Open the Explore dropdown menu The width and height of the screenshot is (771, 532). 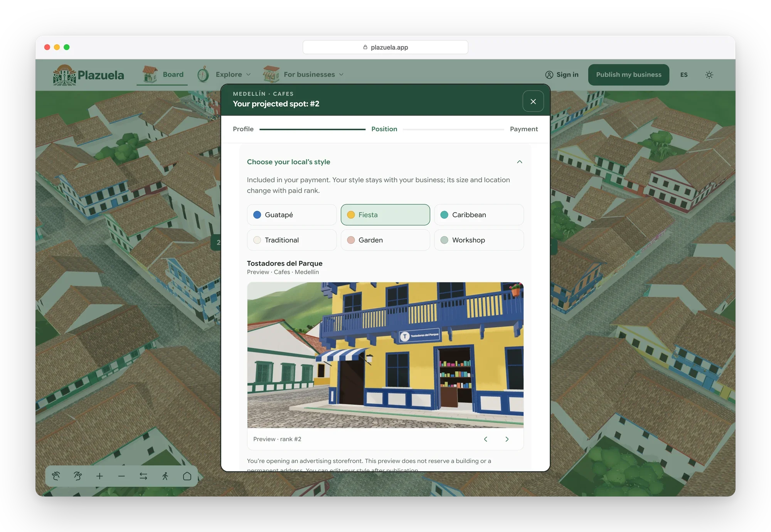(x=233, y=74)
